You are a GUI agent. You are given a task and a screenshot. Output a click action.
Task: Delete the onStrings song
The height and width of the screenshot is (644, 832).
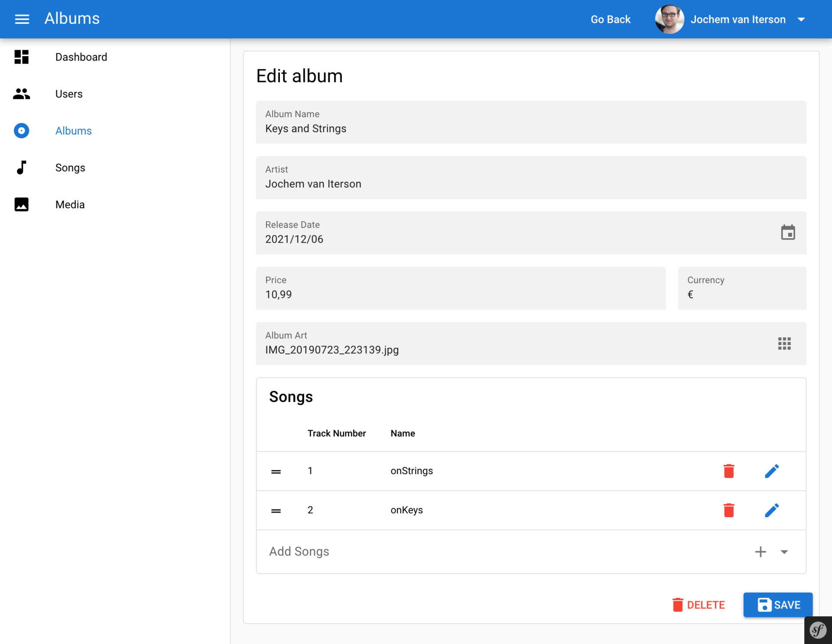point(729,471)
